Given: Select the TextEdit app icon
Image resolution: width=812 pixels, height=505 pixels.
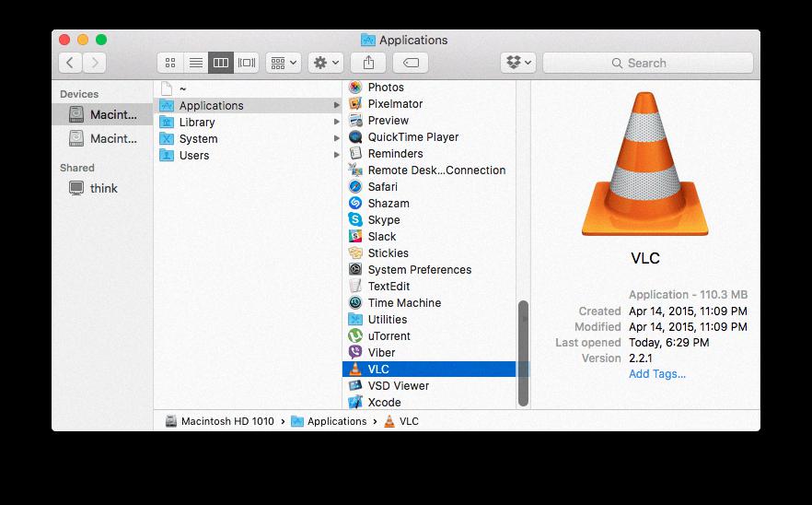Looking at the screenshot, I should coord(355,287).
